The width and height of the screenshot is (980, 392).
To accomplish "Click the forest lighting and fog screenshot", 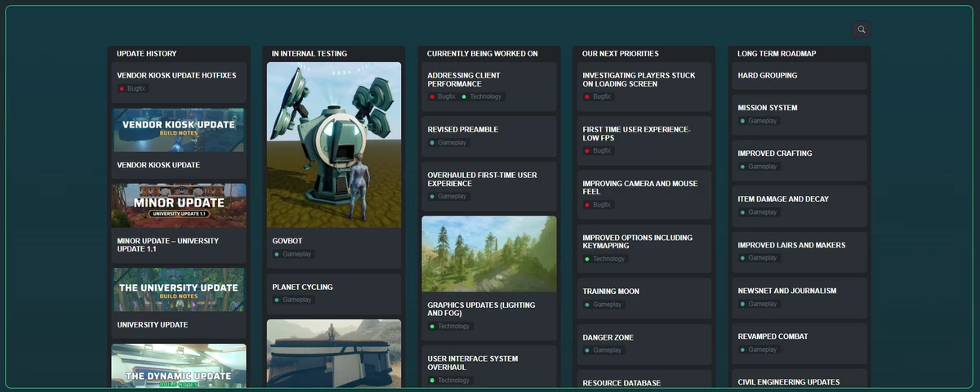I will point(489,254).
